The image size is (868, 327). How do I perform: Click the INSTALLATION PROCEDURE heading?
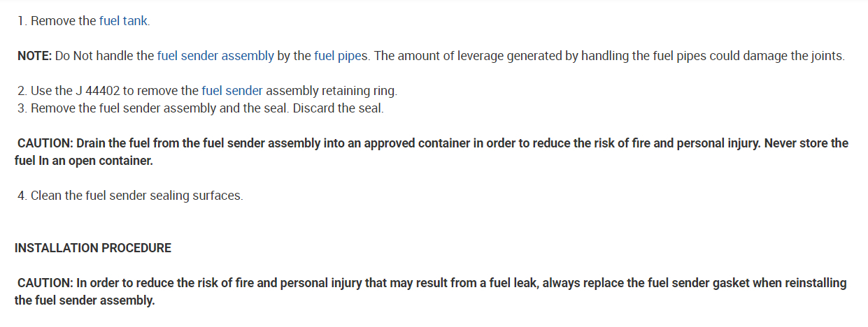93,248
